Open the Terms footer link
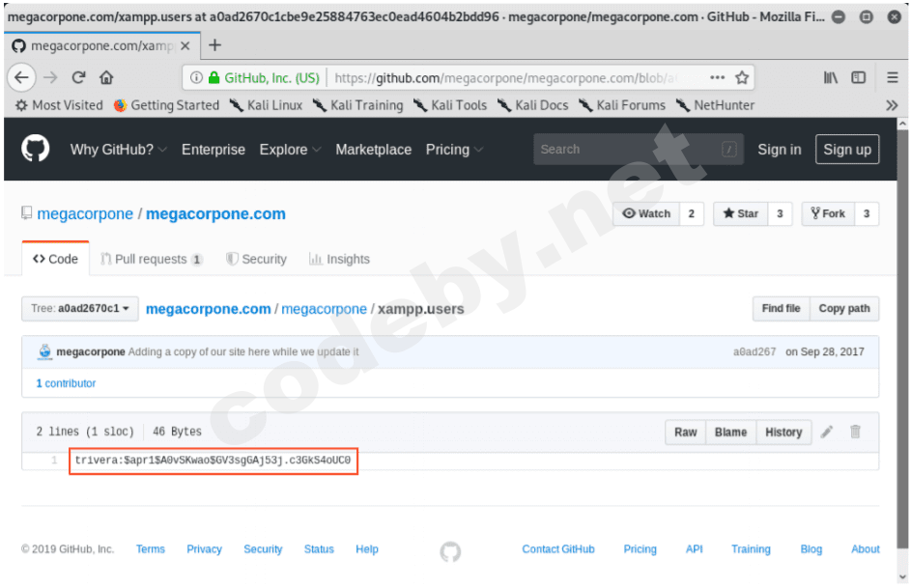Viewport: 911px width, 588px height. [x=151, y=549]
